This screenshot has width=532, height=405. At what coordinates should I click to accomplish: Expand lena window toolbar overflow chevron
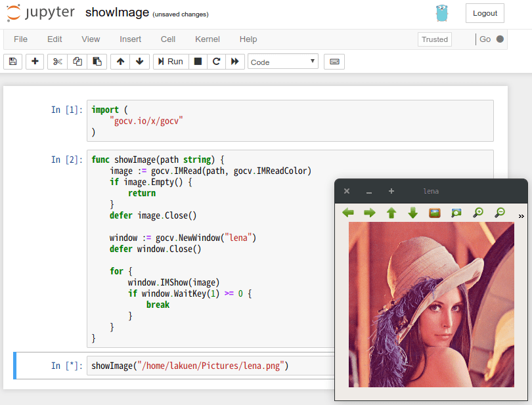(521, 216)
